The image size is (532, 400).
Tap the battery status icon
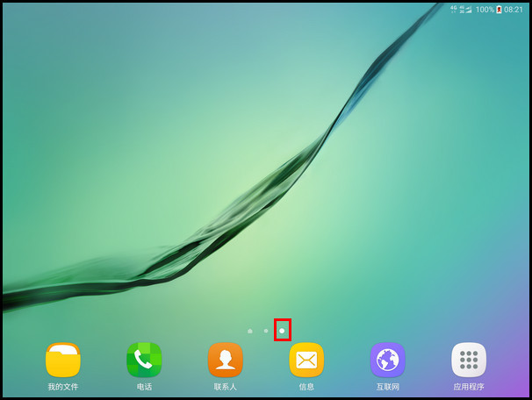(x=499, y=10)
